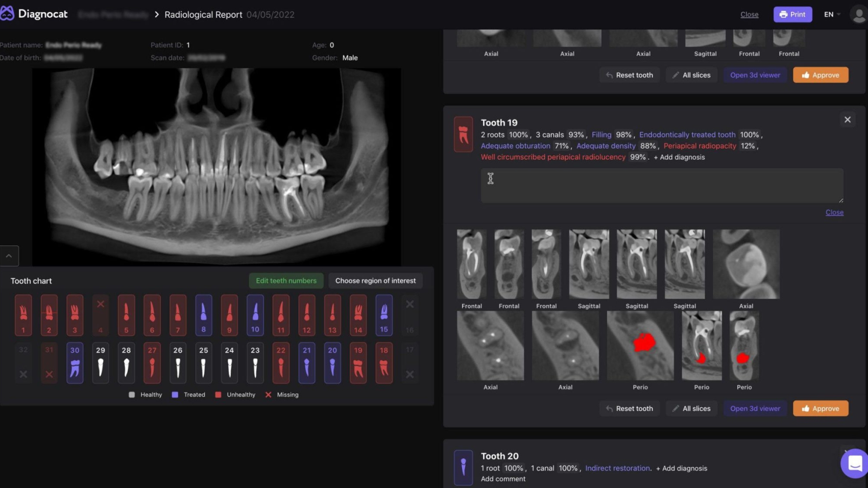Image resolution: width=868 pixels, height=488 pixels.
Task: Select healthy tooth 24 icon
Action: (x=229, y=363)
